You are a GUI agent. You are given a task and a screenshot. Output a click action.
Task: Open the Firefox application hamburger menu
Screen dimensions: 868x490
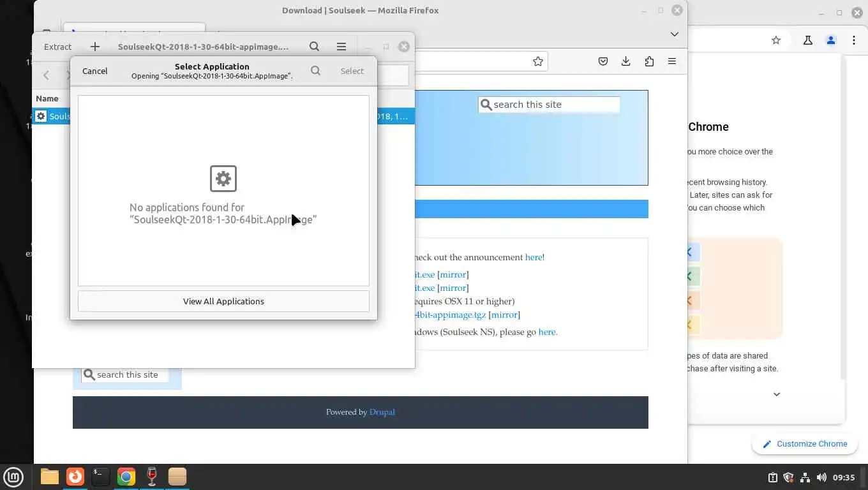[672, 61]
